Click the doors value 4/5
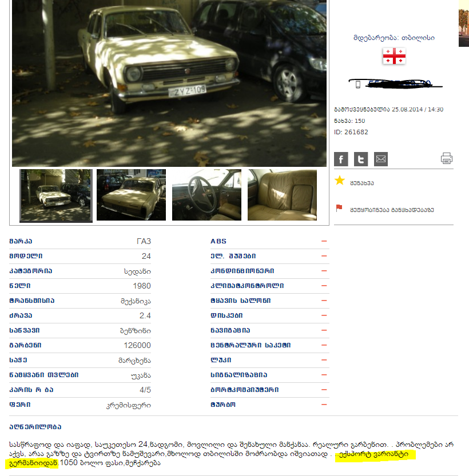This screenshot has width=469, height=476. [x=145, y=390]
